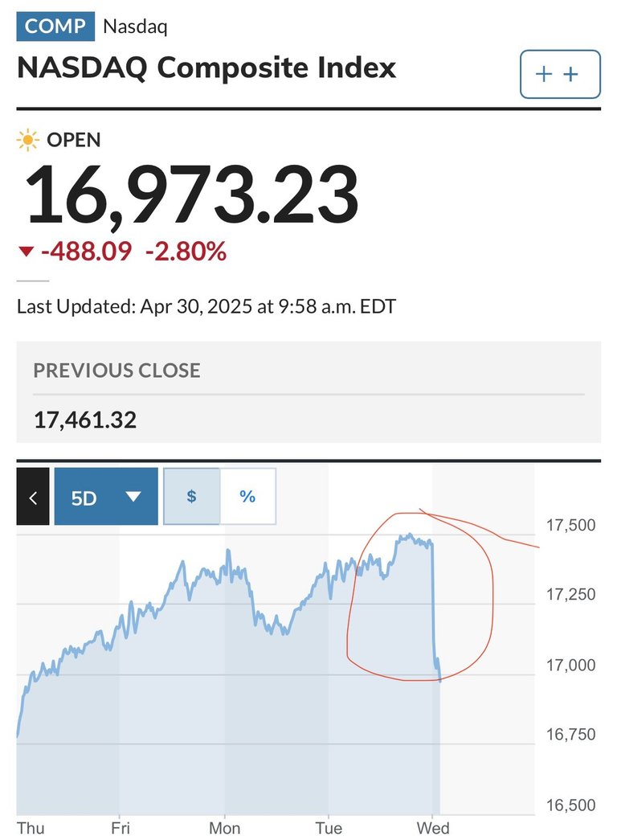Screen dimensions: 617x840
Task: Click the red down-triangle change indicator
Action: tap(27, 251)
